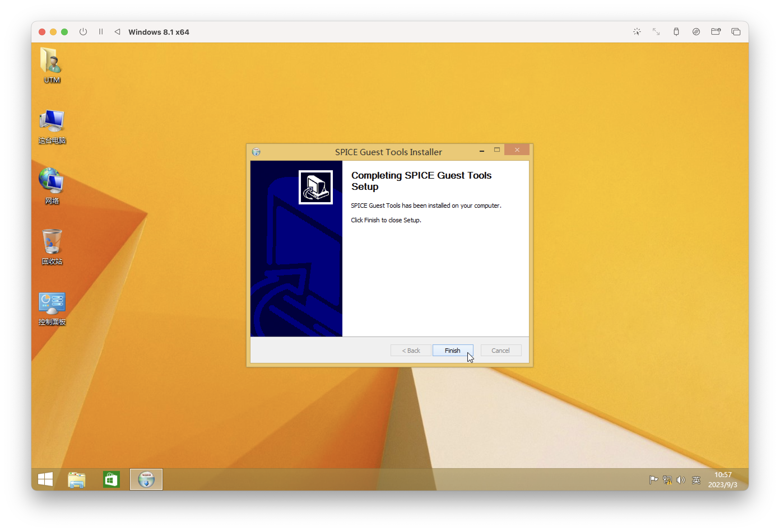The image size is (780, 532).
Task: Open the CD/DVD drive image menu
Action: pos(696,32)
